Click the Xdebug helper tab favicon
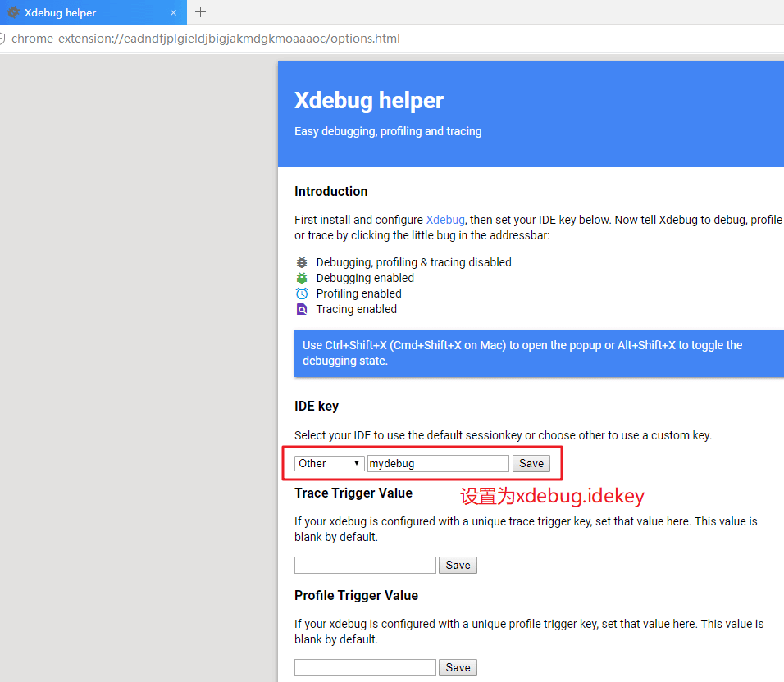This screenshot has width=784, height=682. [x=13, y=13]
